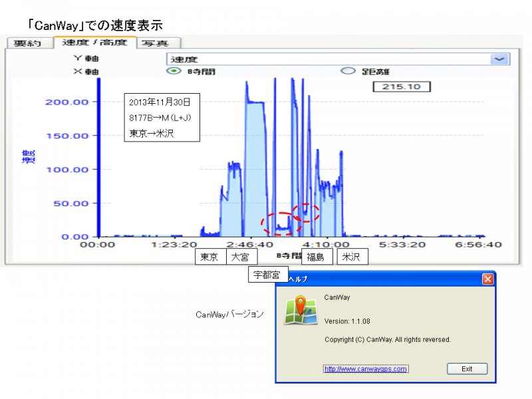Close the ヘルプ dialog with red X
The width and height of the screenshot is (532, 399).
pos(487,279)
